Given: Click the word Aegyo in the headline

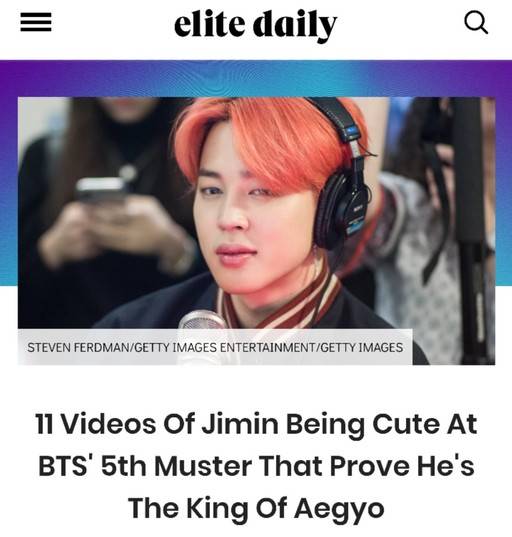Looking at the screenshot, I should coord(339,510).
